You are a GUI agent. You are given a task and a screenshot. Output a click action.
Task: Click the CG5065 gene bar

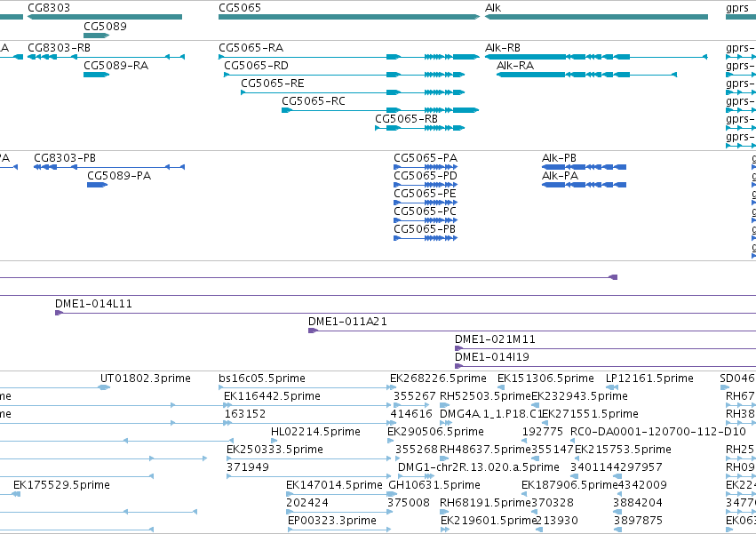point(349,17)
